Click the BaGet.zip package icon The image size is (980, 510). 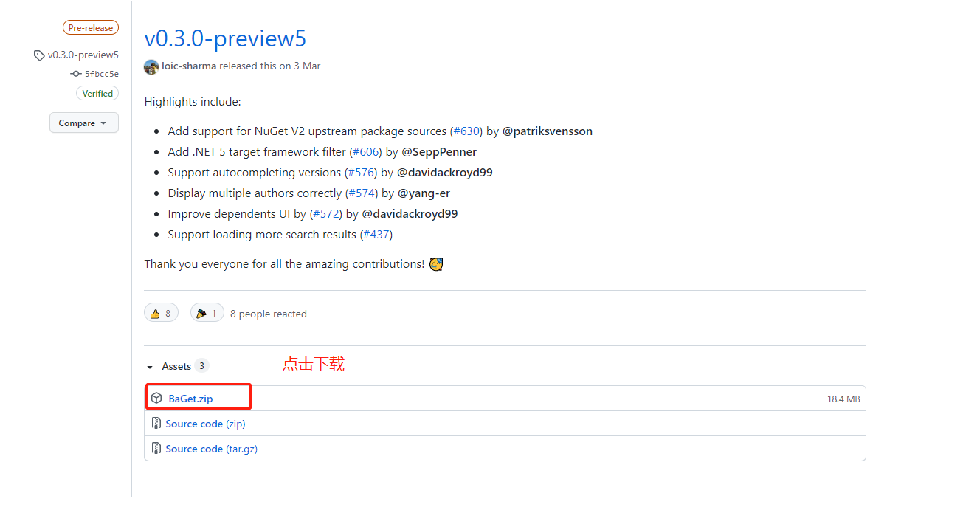(156, 399)
